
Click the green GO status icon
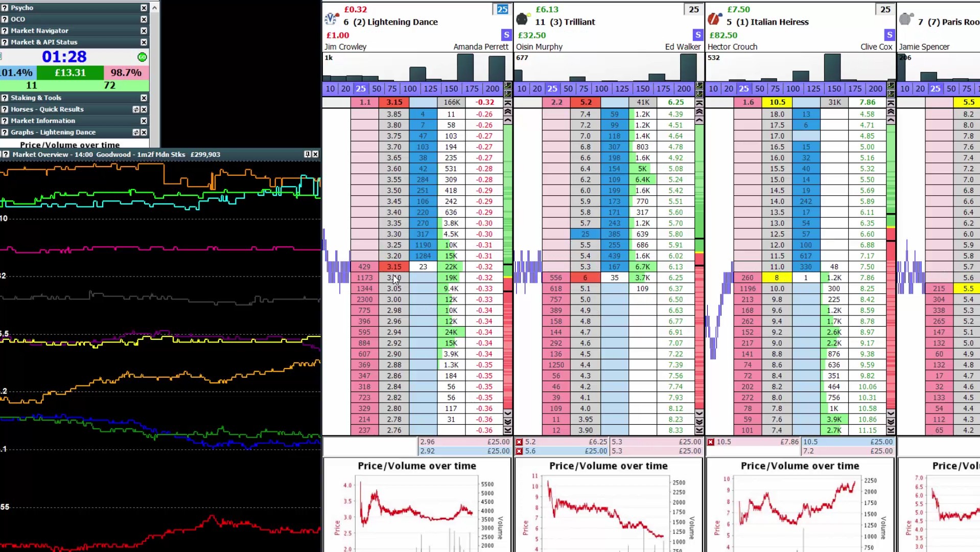tap(143, 57)
